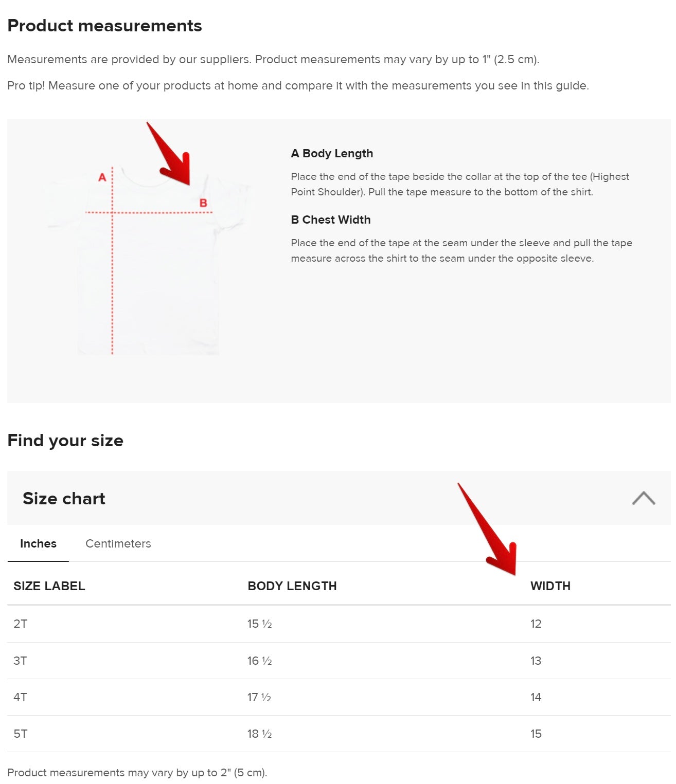
Task: Click the A Body Length heading
Action: click(332, 153)
